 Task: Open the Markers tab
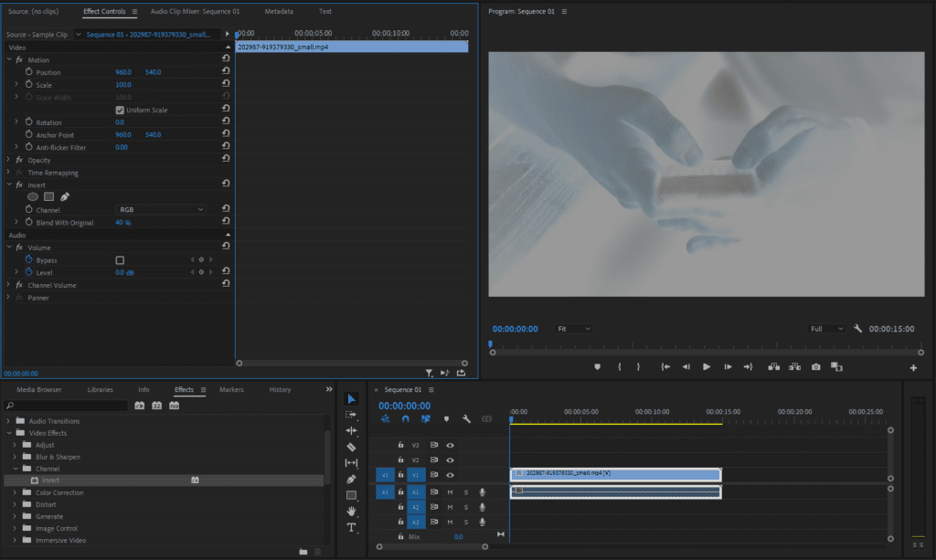(x=231, y=389)
